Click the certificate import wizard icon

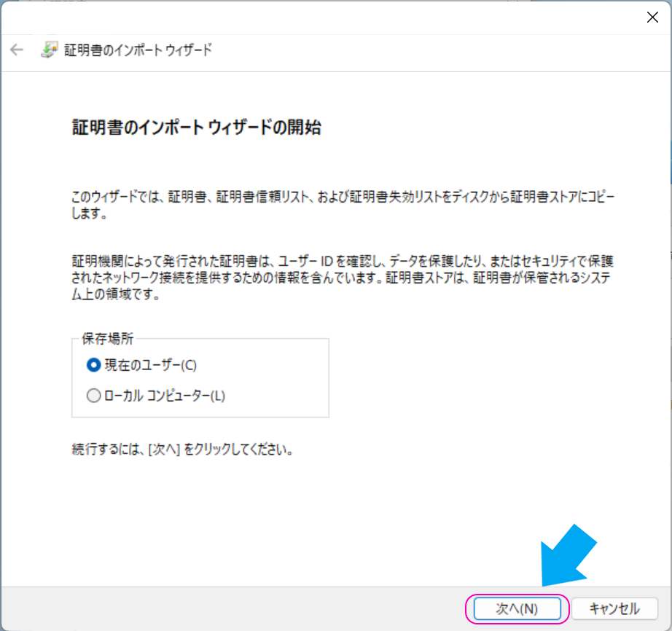50,50
